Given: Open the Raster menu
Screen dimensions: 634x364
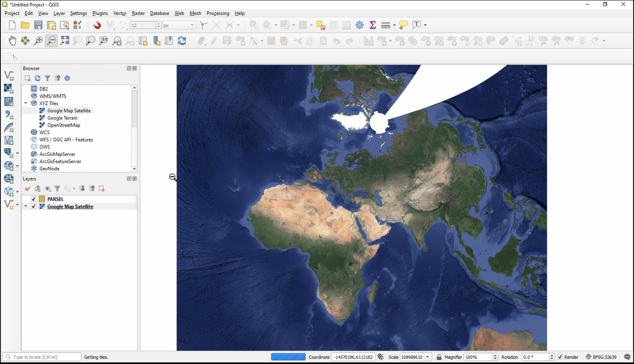Looking at the screenshot, I should point(138,13).
